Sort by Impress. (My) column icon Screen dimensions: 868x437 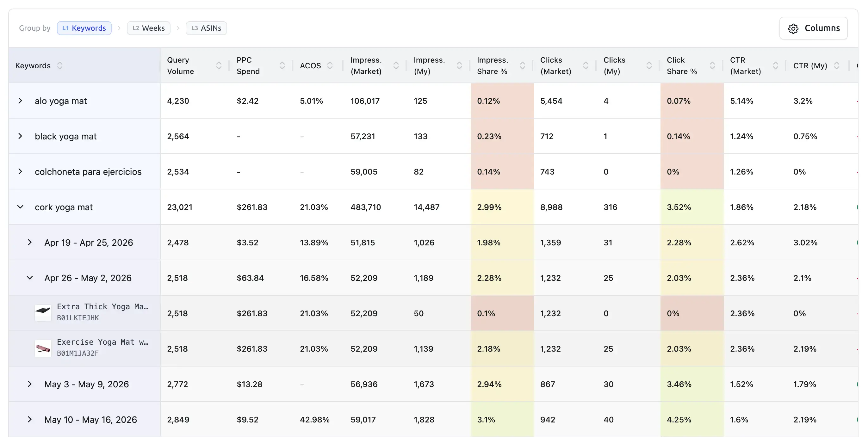tap(459, 65)
